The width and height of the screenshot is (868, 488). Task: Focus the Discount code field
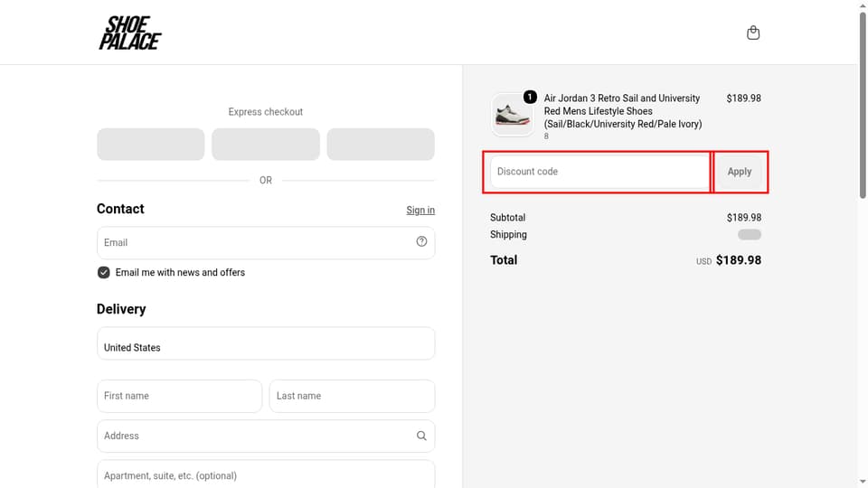point(599,172)
